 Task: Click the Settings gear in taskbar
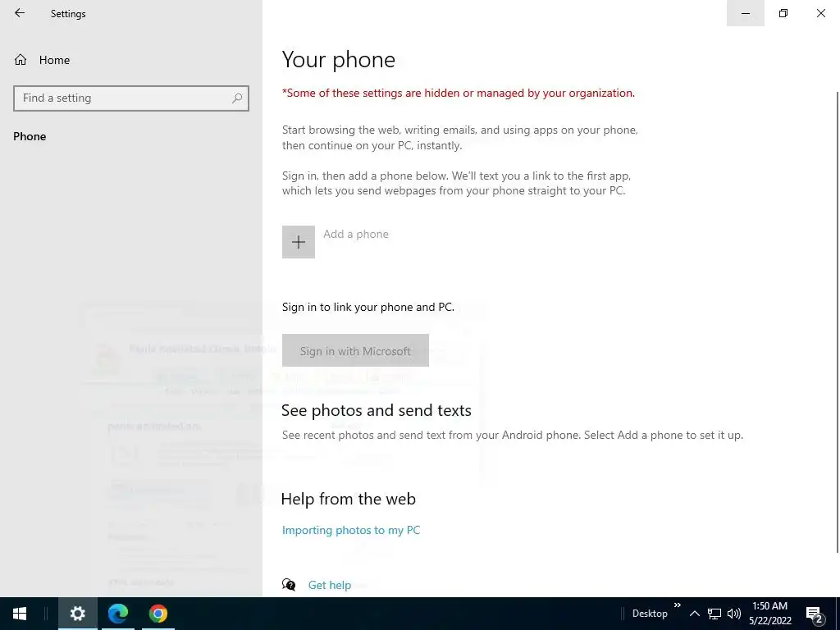[78, 614]
